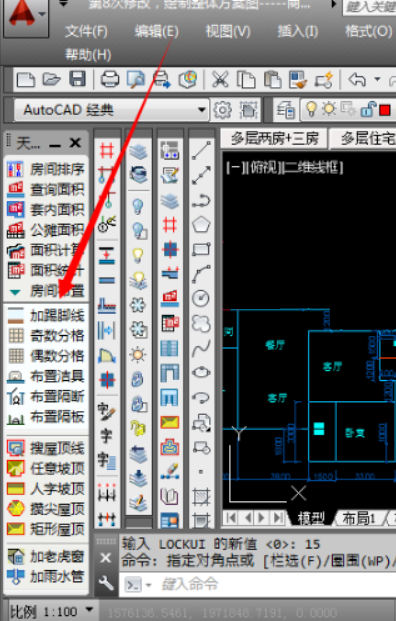Open the 文件(F) menu
396x621 pixels.
[x=86, y=31]
